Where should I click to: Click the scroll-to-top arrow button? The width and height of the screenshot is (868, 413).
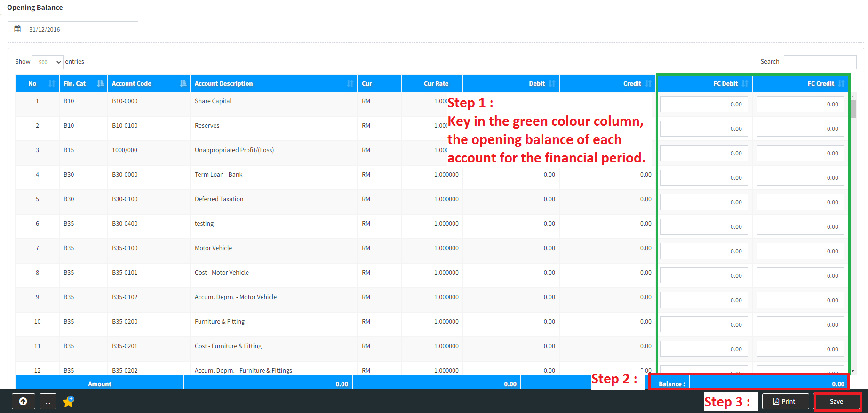23,401
